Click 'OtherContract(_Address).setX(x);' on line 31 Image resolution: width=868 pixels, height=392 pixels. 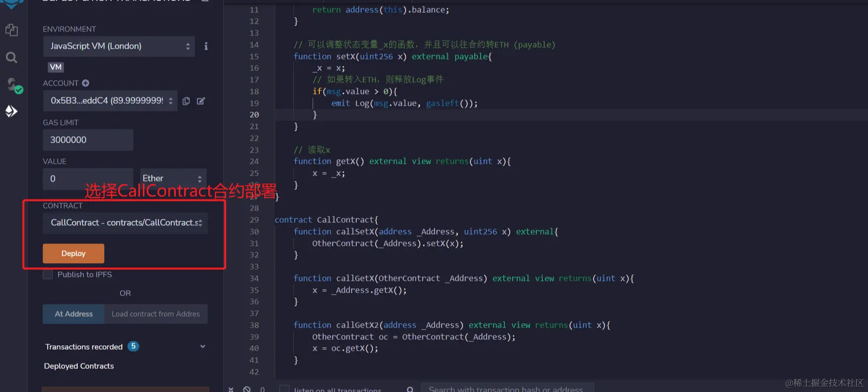point(388,243)
